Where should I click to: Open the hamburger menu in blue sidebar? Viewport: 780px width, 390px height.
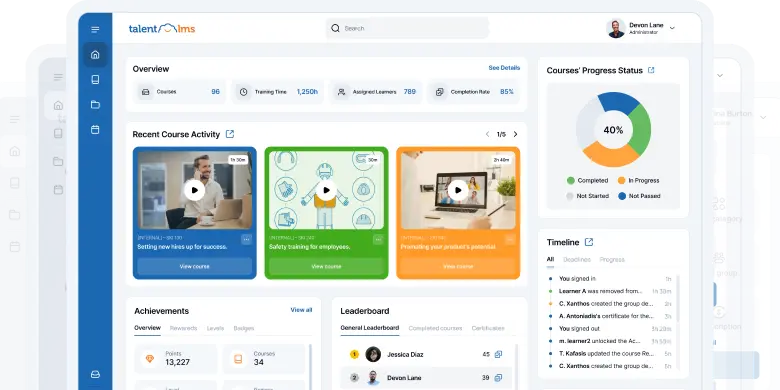95,30
